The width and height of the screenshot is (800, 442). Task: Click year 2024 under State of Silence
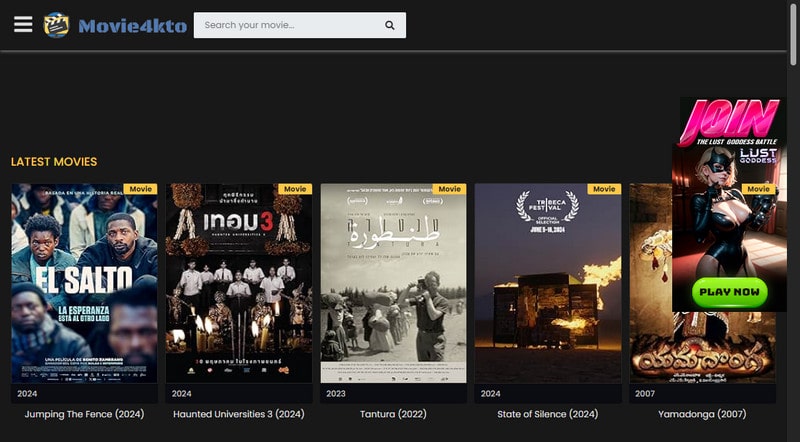pos(490,394)
